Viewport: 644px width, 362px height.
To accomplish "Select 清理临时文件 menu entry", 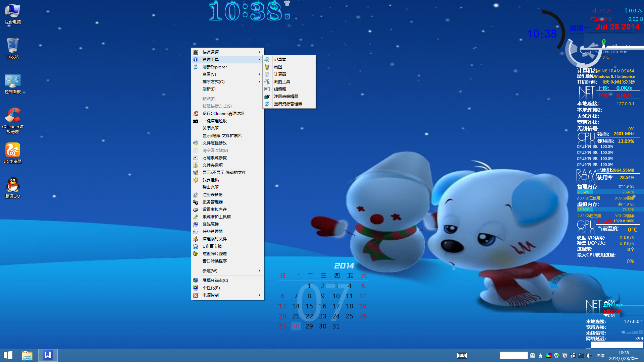I will pos(227,239).
